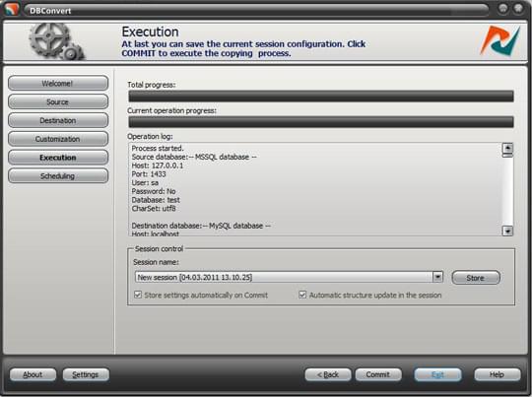The image size is (532, 397).
Task: Click the DBConvert logo at top right
Action: pyautogui.click(x=500, y=40)
